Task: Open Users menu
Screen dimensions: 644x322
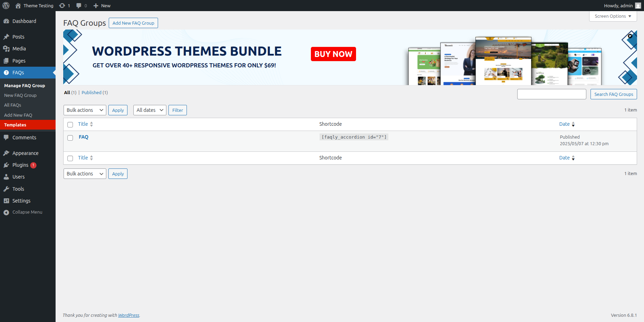Action: [x=28, y=177]
